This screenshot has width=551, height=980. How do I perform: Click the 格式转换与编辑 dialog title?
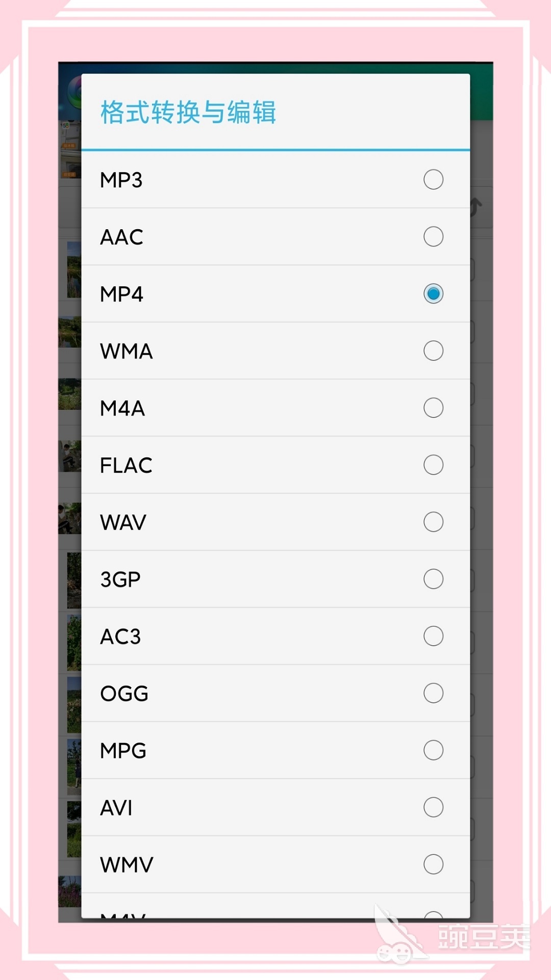click(188, 112)
